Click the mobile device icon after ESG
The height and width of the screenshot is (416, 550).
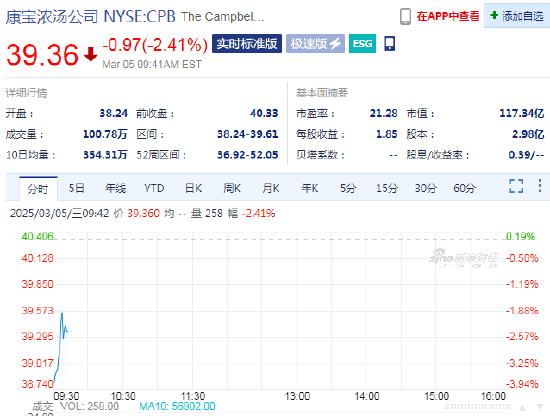[x=389, y=43]
